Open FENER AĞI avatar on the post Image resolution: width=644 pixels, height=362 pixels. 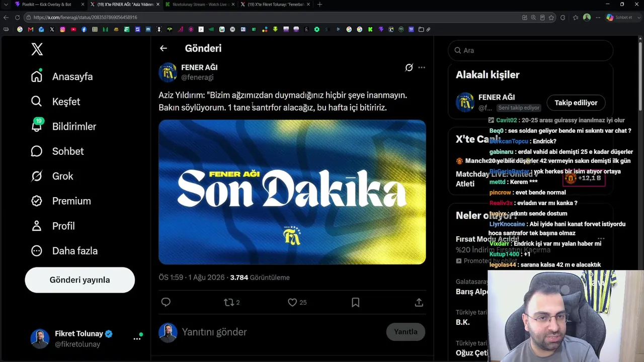pyautogui.click(x=168, y=72)
